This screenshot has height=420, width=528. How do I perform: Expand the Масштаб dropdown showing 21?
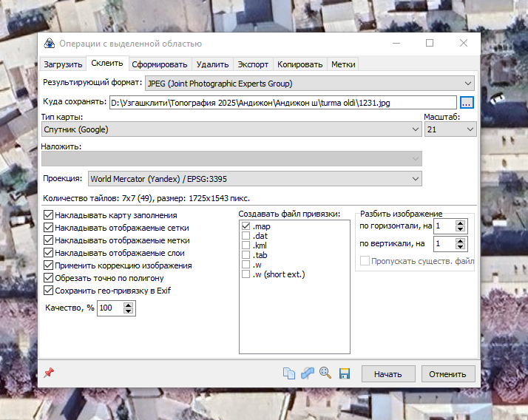pyautogui.click(x=450, y=129)
